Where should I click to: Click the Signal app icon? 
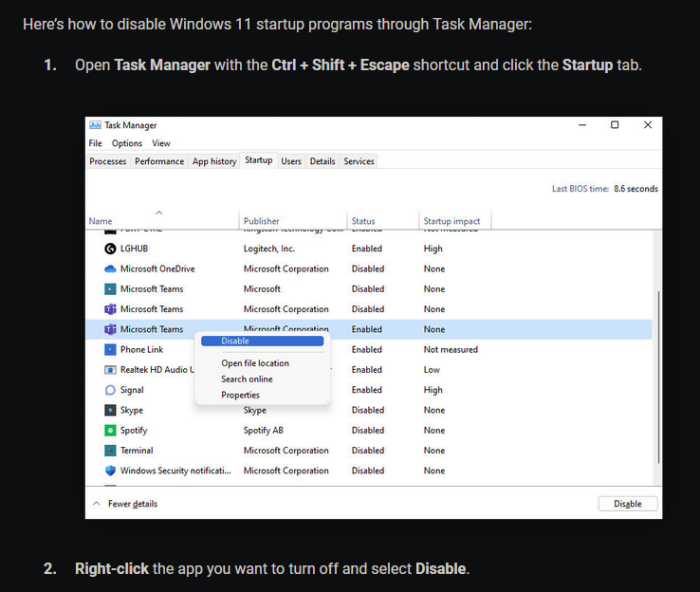coord(110,390)
